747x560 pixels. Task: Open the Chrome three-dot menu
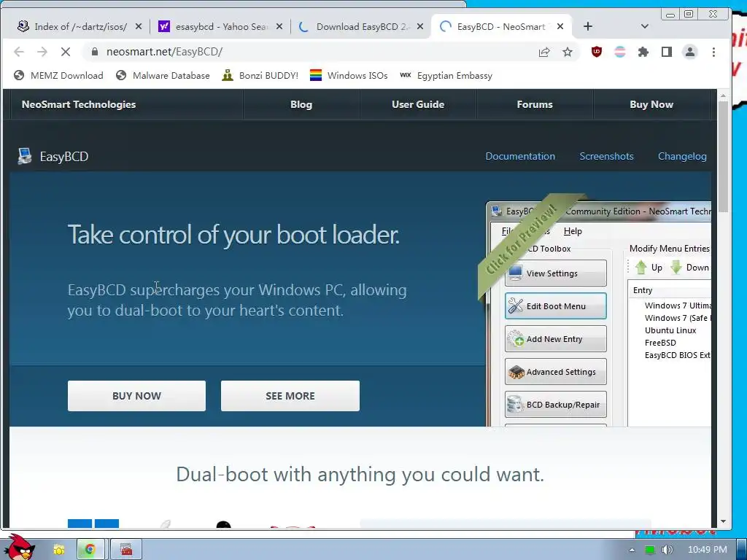coord(713,52)
